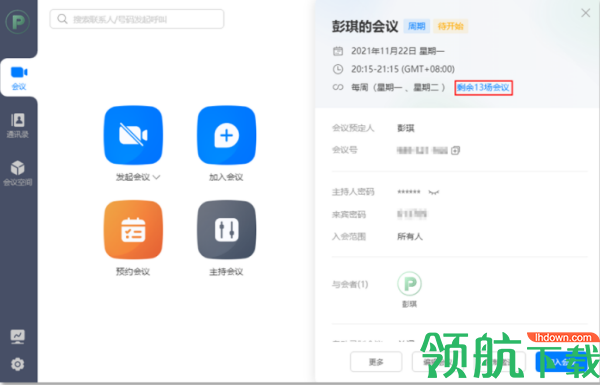Open the screen monitor icon in sidebar
This screenshot has width=600, height=385.
(18, 336)
